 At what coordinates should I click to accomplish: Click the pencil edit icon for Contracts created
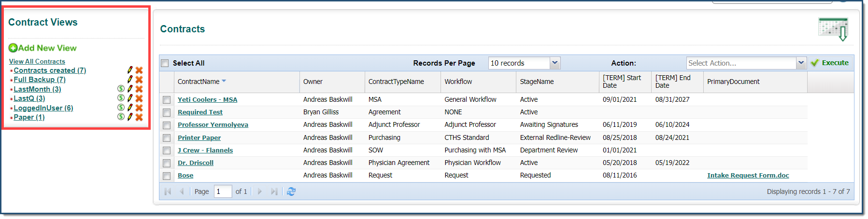click(x=130, y=70)
